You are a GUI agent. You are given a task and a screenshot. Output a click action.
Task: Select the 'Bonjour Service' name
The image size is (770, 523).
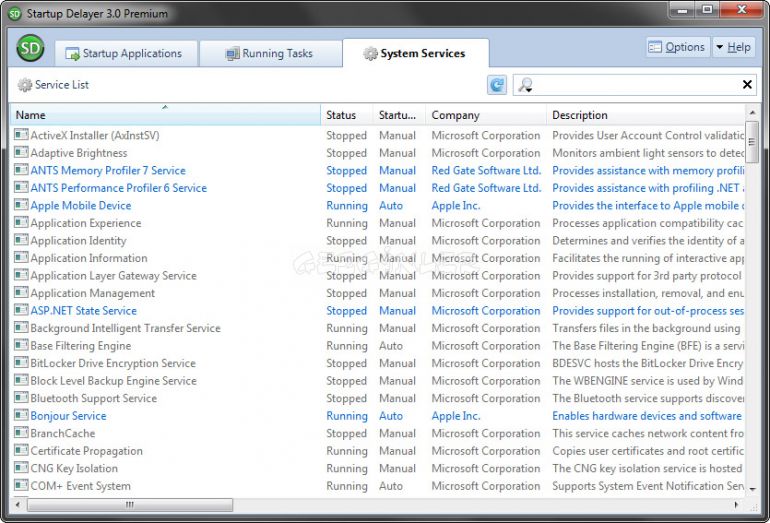(x=68, y=416)
